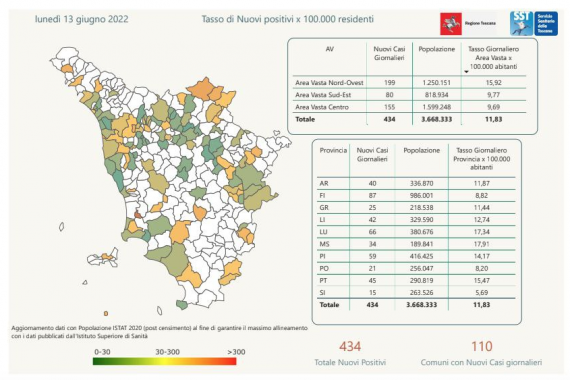Click population value 986.001 for FI

pos(421,196)
